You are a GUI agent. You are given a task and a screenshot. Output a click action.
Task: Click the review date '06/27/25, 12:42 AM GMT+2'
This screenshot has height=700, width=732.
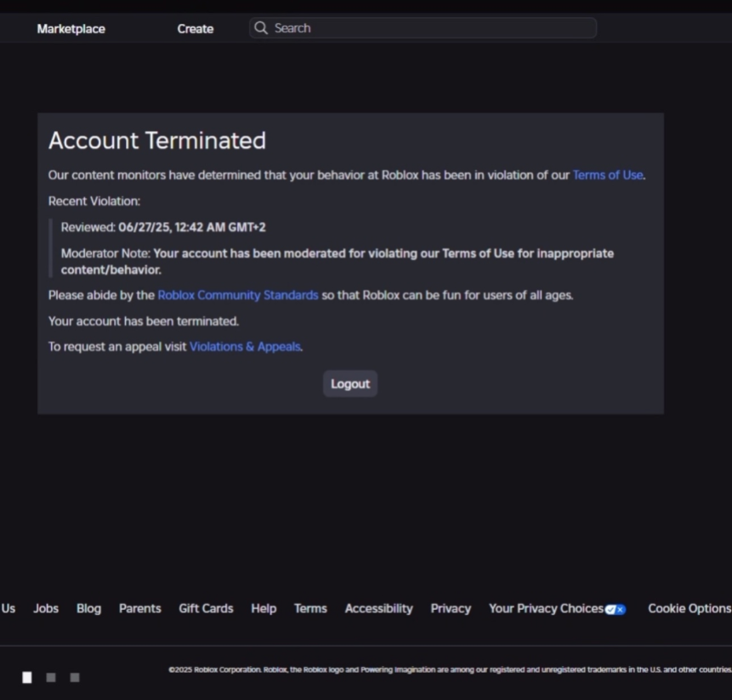(x=192, y=227)
